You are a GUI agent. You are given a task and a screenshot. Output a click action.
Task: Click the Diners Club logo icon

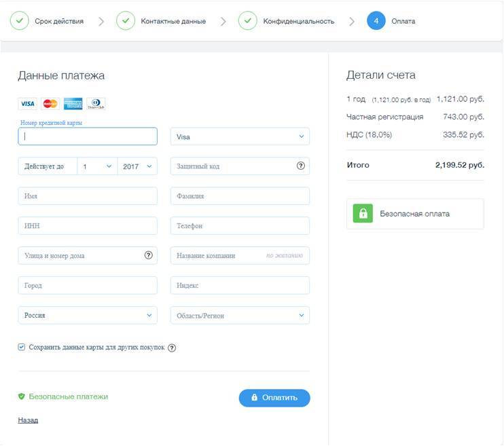tap(96, 104)
